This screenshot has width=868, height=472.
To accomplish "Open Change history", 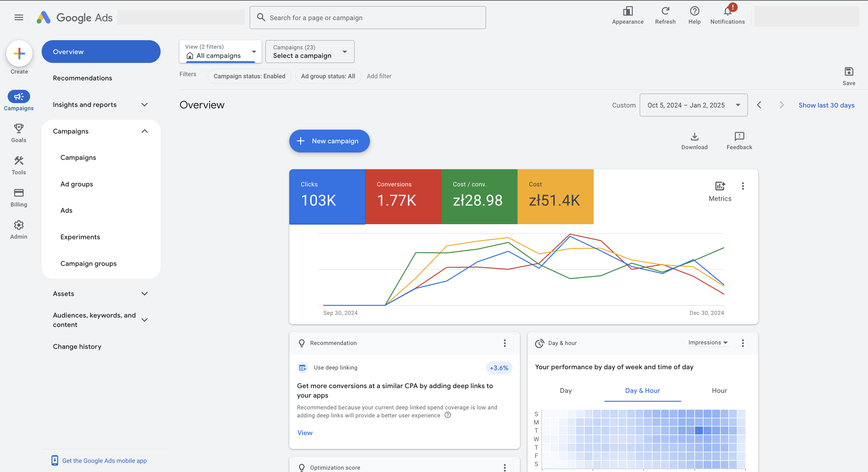I will [77, 346].
